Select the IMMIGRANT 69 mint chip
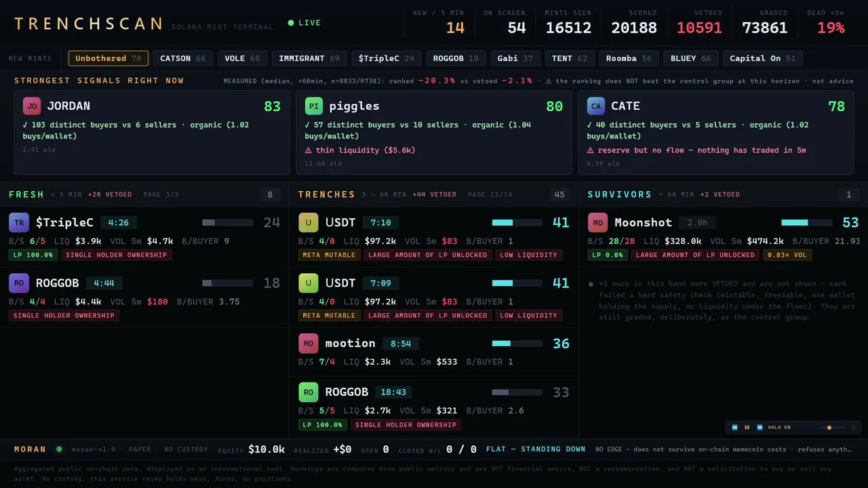Screen dimensions: 868x488 pyautogui.click(x=309, y=58)
